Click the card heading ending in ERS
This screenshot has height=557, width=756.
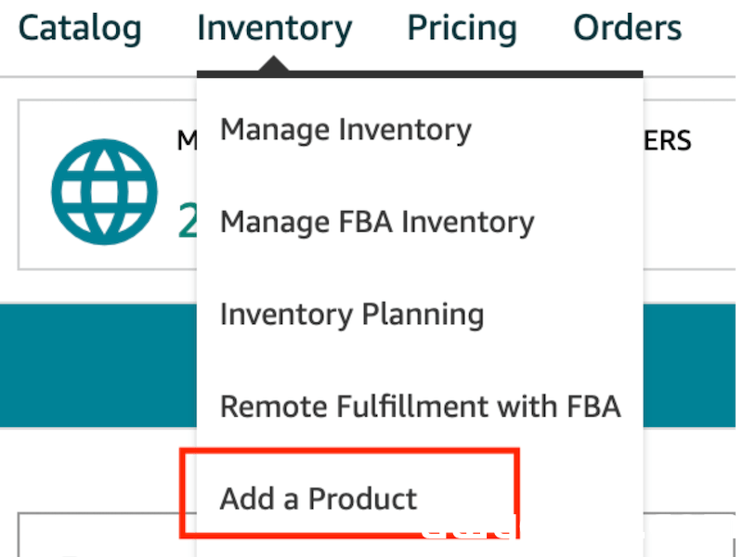668,141
